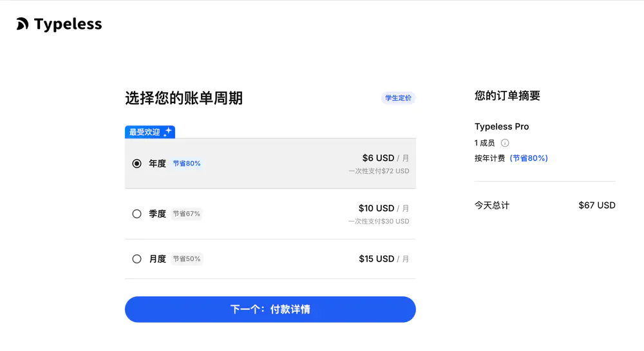Click the 今天总计 label
Image resolution: width=644 pixels, height=351 pixels.
click(492, 205)
